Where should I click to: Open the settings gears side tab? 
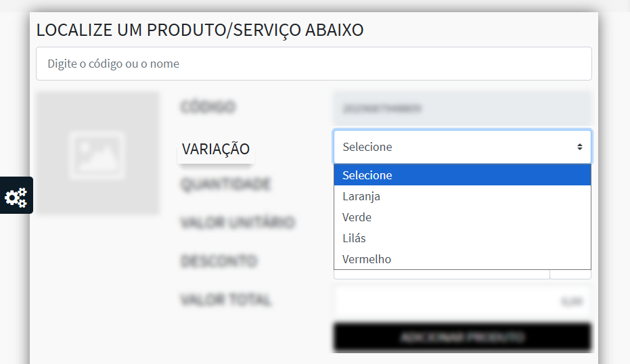(16, 196)
